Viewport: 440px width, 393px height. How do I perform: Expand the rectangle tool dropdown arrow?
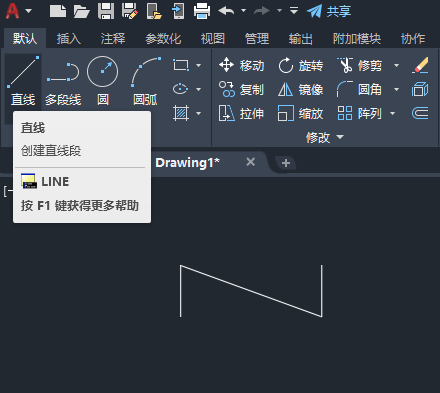[198, 65]
